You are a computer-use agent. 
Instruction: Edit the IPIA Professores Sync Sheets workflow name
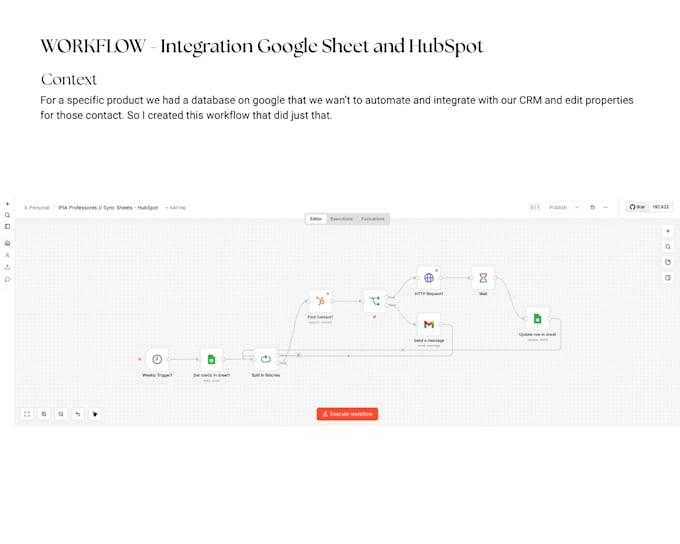click(x=108, y=208)
